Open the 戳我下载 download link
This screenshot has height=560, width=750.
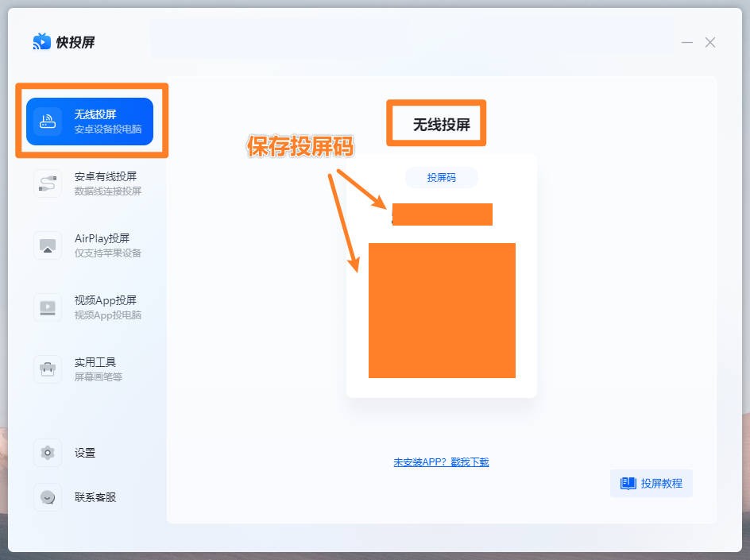[x=471, y=461]
